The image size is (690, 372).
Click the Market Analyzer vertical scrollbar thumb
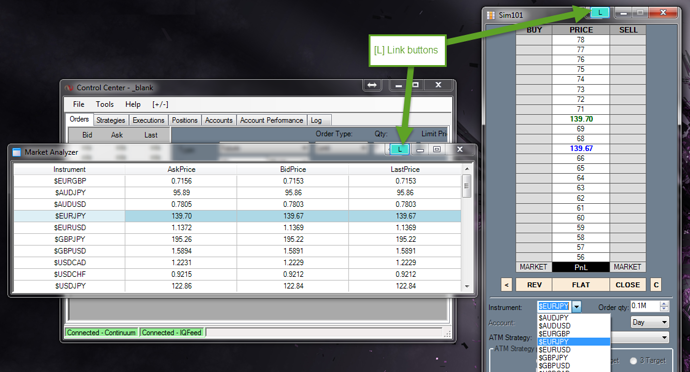(x=466, y=186)
